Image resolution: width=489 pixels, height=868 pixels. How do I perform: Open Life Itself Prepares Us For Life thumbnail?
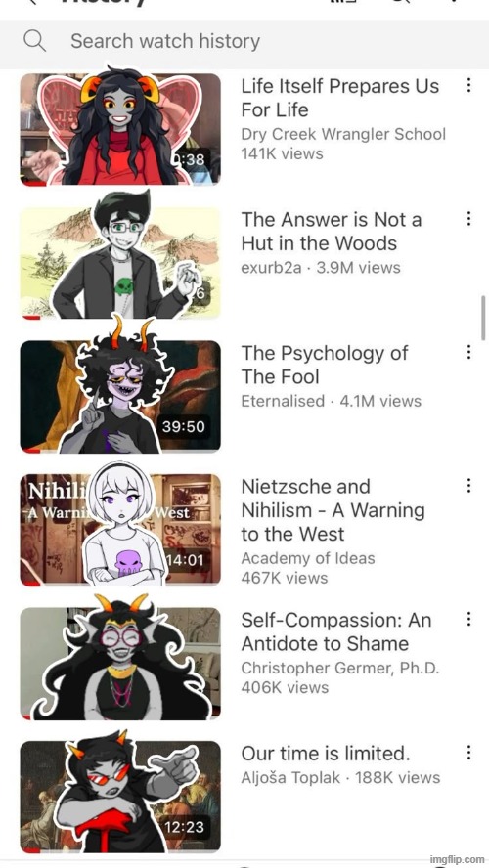click(x=120, y=129)
